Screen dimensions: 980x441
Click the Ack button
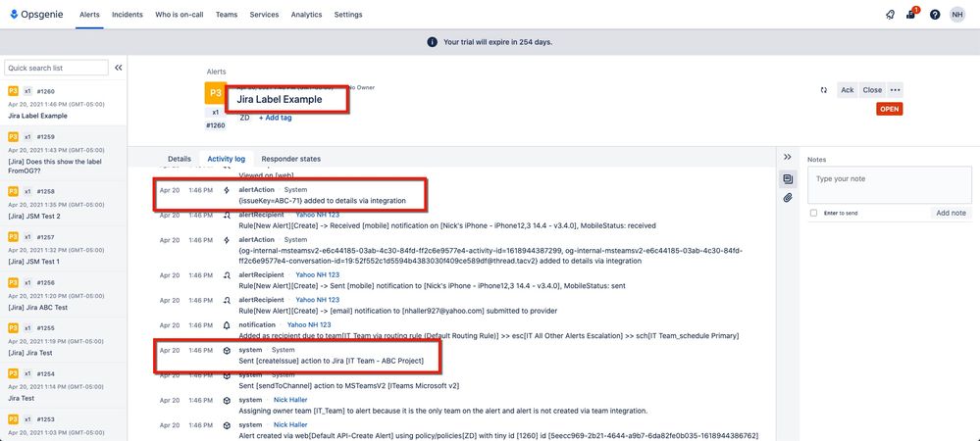[848, 90]
